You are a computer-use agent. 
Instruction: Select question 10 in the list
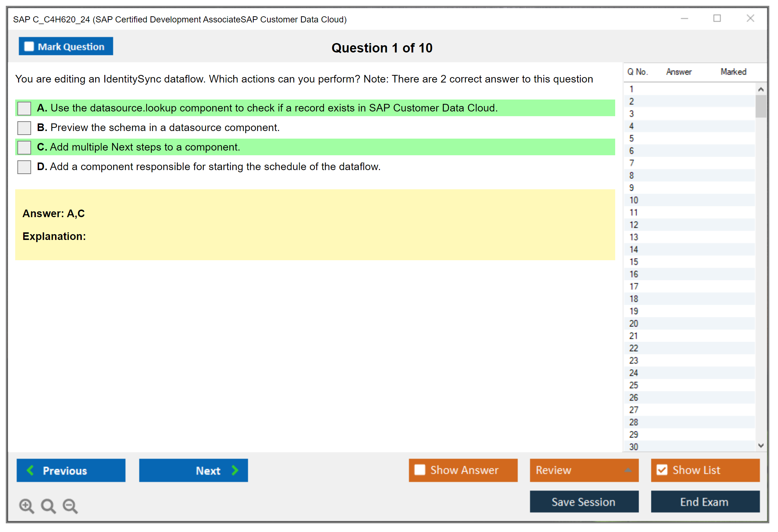tap(634, 200)
